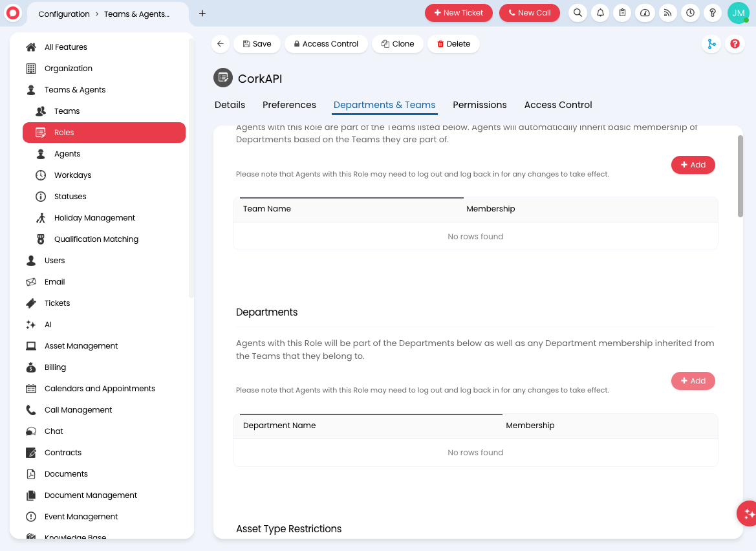Screen dimensions: 756x551
Task: Expand Calendars and Appointments in sidebar
Action: pyautogui.click(x=103, y=389)
